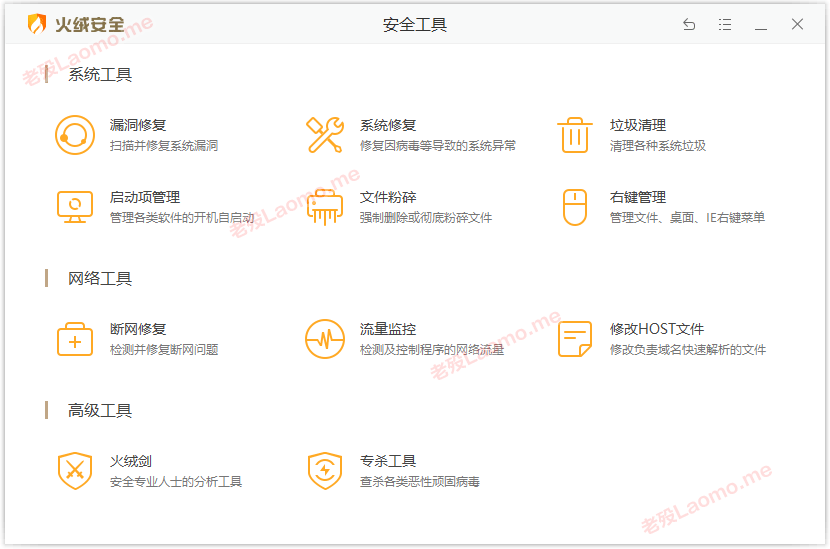The width and height of the screenshot is (830, 549).
Task: Click description 检测并修复断网问题
Action: tap(164, 349)
